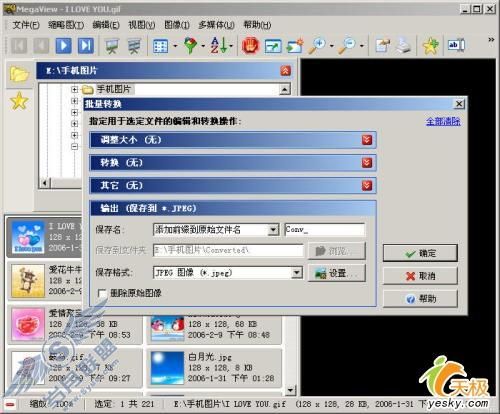Image resolution: width=500 pixels, height=414 pixels.
Task: Click the zoom out magnifier icon
Action: [347, 46]
